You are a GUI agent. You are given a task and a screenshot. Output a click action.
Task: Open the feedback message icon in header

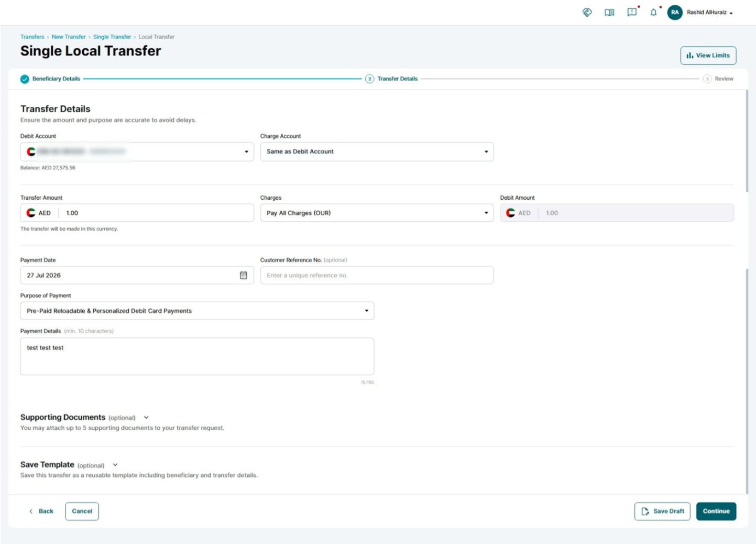632,12
